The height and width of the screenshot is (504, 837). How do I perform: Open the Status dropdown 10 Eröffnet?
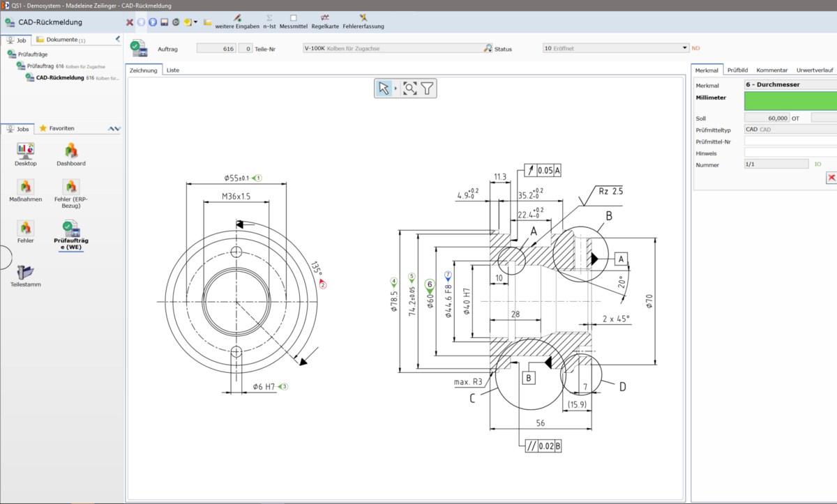tap(616, 49)
